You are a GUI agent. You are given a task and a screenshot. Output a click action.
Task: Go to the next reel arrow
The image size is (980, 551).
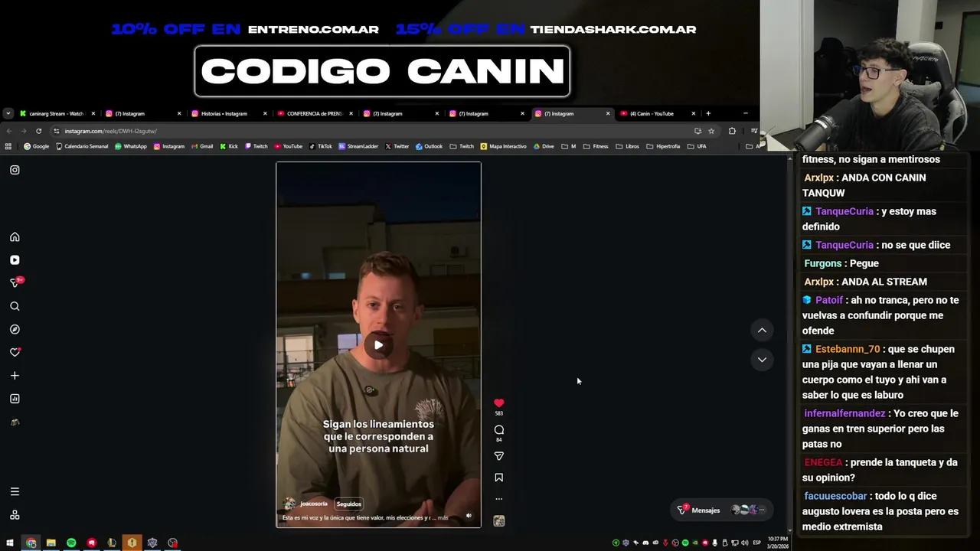pyautogui.click(x=762, y=360)
